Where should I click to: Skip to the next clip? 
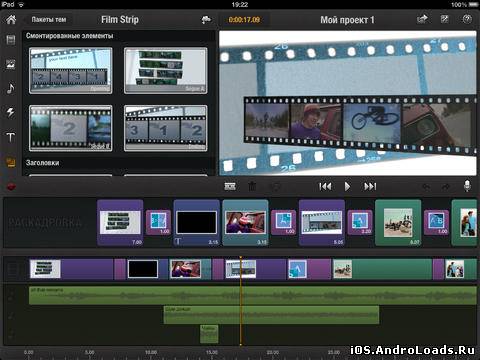click(370, 186)
